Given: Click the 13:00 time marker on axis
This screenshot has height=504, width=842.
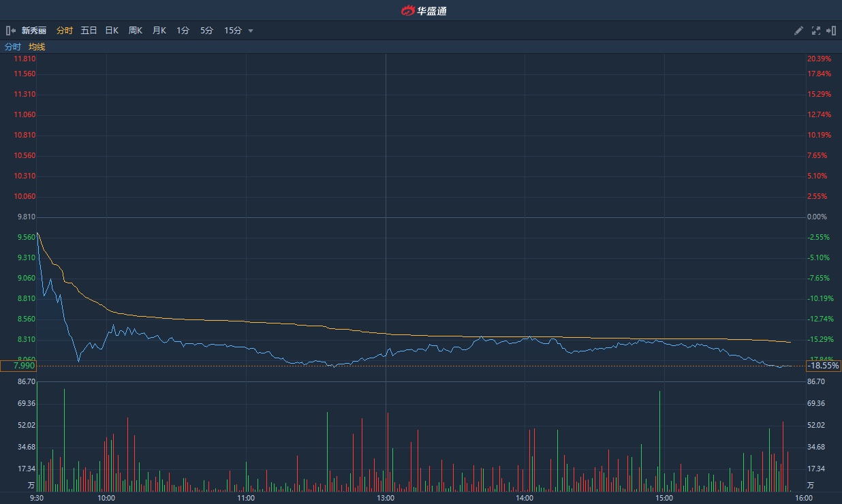Looking at the screenshot, I should [386, 498].
